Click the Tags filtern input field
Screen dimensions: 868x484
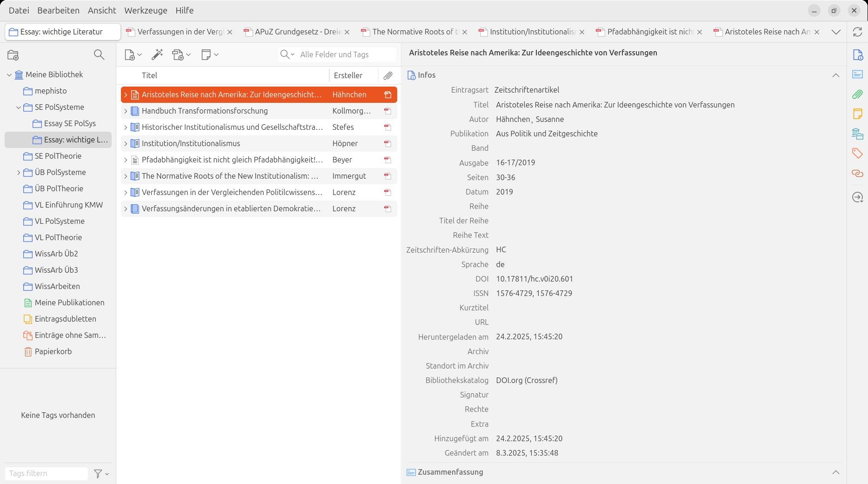[46, 473]
